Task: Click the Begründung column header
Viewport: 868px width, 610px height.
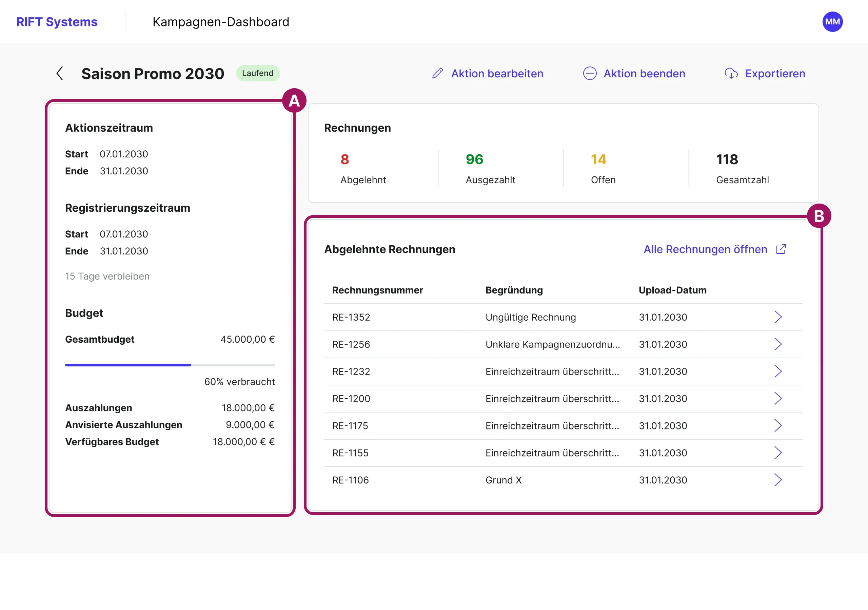Action: (514, 290)
